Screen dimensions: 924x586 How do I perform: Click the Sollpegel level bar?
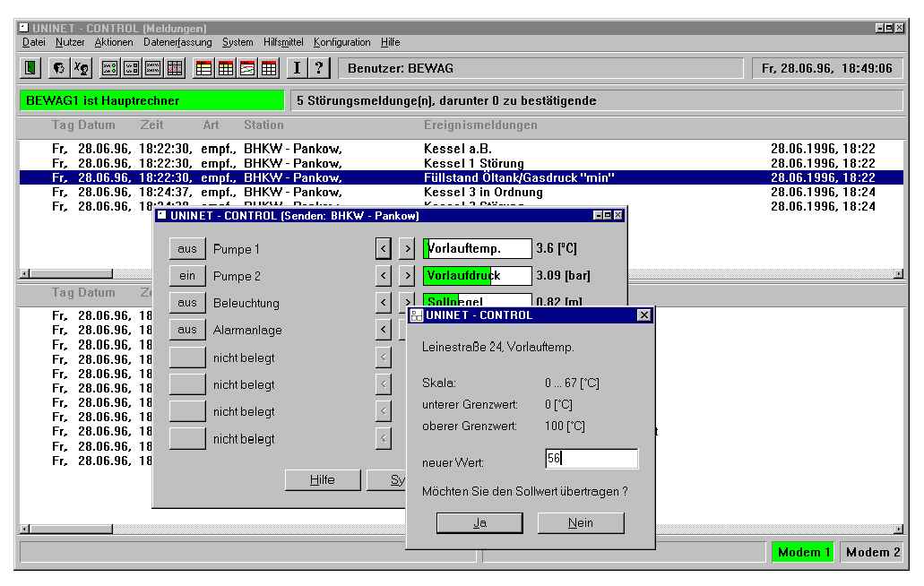coord(478,300)
